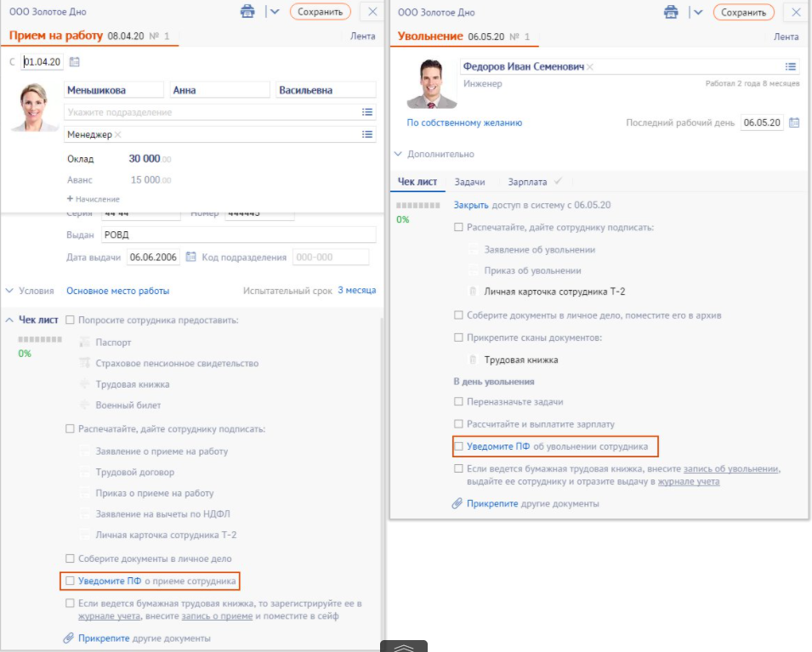Open the 'Зарплата' tab
Screen dimensions: 812x652
tap(527, 182)
